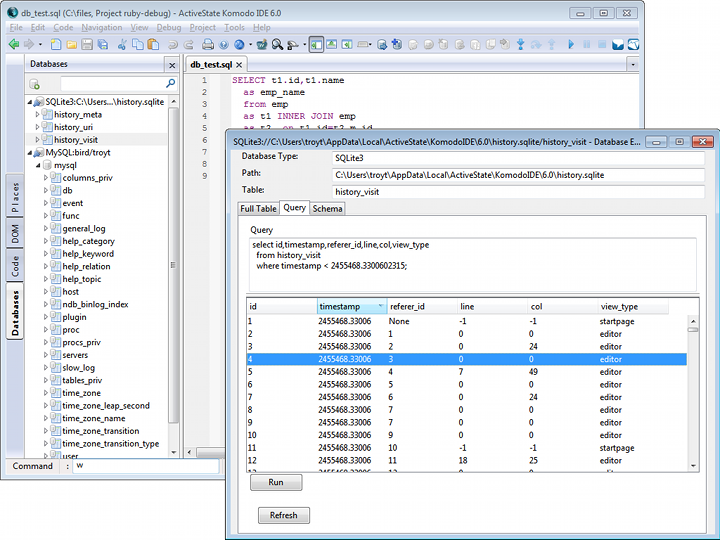Click the Print toolbar icon
720x540 pixels.
[208, 45]
